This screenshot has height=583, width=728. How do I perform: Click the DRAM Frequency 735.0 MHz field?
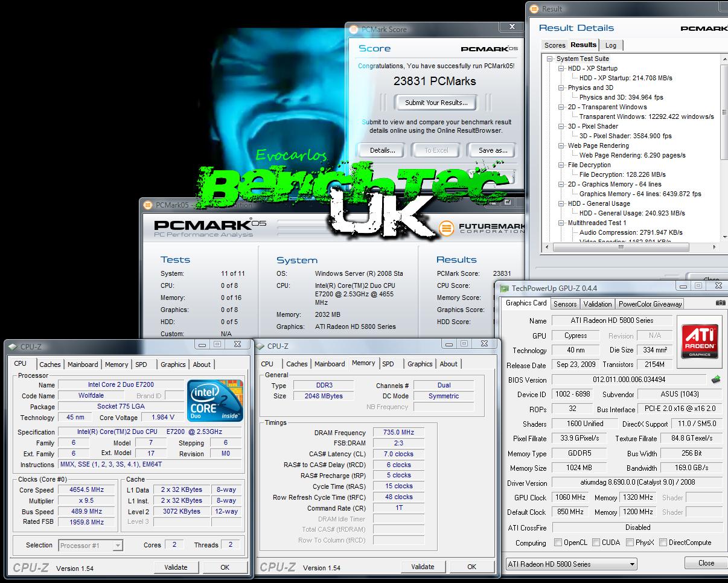pyautogui.click(x=399, y=433)
